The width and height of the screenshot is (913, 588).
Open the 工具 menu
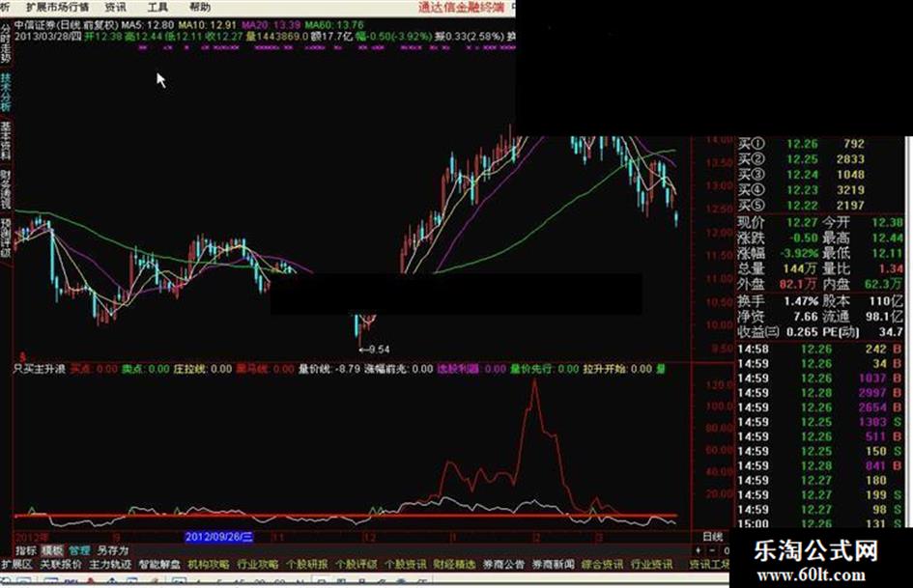coord(157,7)
